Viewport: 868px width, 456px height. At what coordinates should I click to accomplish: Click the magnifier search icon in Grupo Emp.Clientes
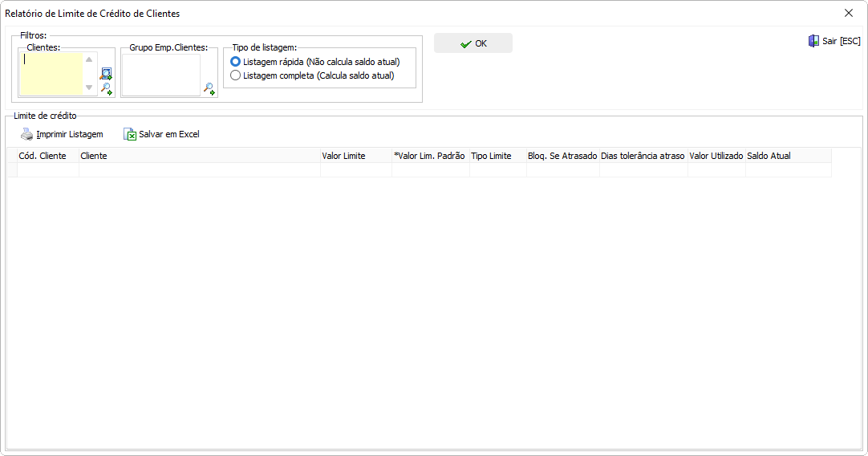click(209, 88)
